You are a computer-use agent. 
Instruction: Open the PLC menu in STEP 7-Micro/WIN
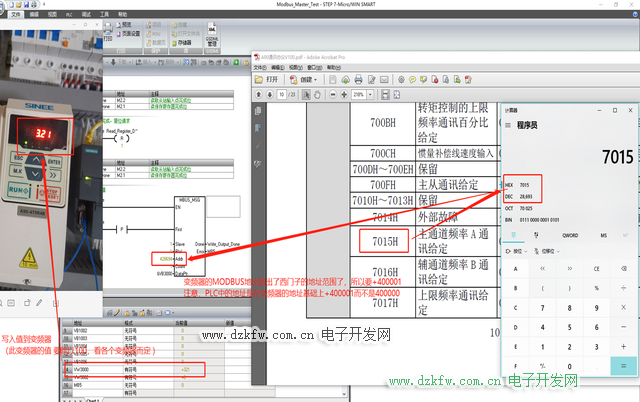(x=67, y=16)
